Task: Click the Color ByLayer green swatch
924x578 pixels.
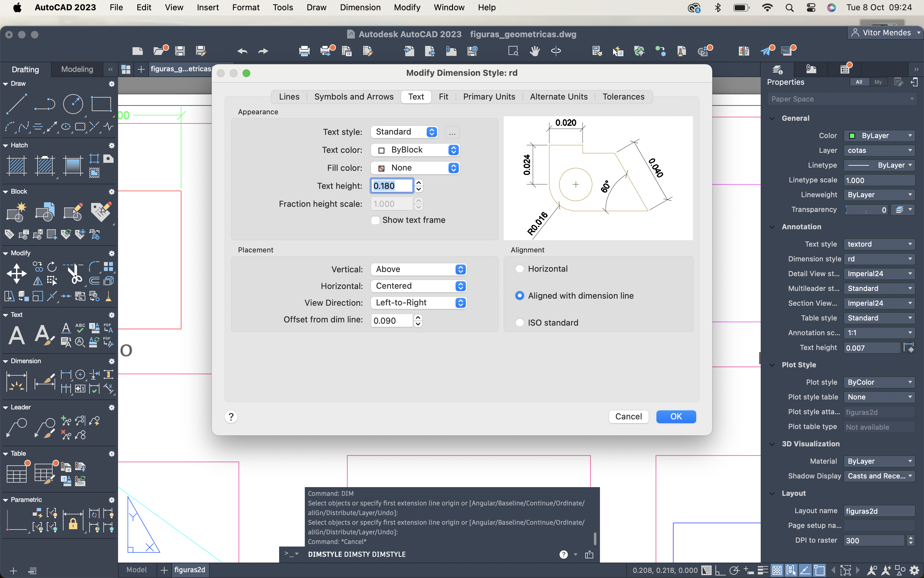Action: click(x=852, y=136)
